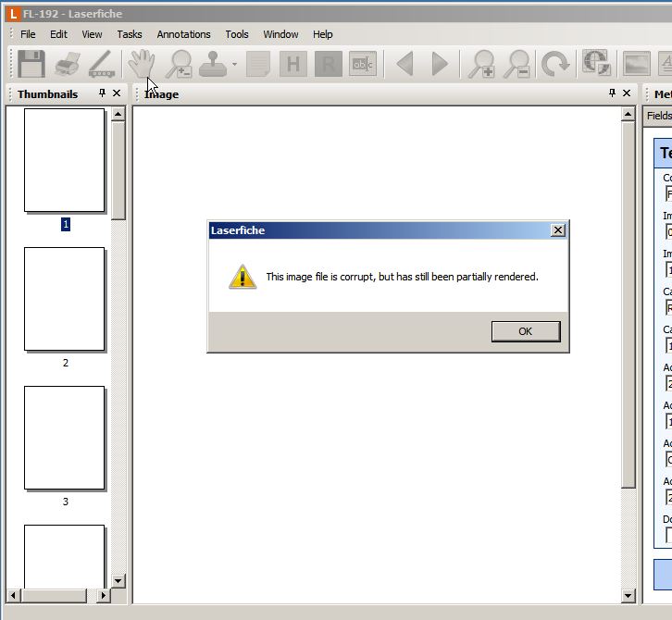Viewport: 672px width, 620px height.
Task: Click the Redaction R tool icon
Action: pyautogui.click(x=329, y=64)
